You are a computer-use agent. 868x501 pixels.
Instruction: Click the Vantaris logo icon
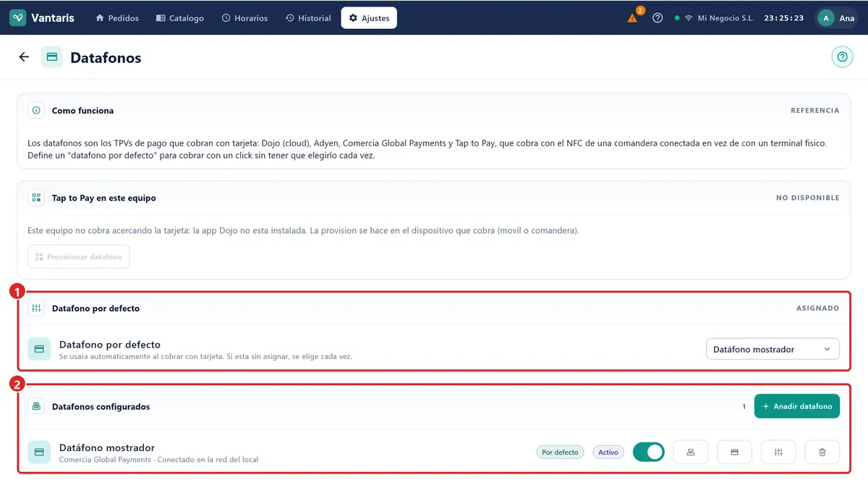point(18,18)
